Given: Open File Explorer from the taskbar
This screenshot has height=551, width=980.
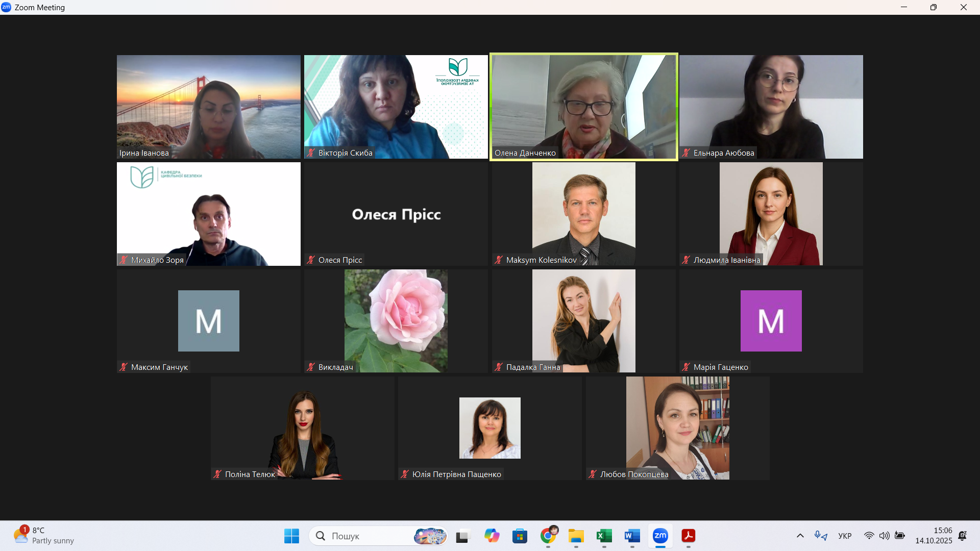Looking at the screenshot, I should 576,536.
